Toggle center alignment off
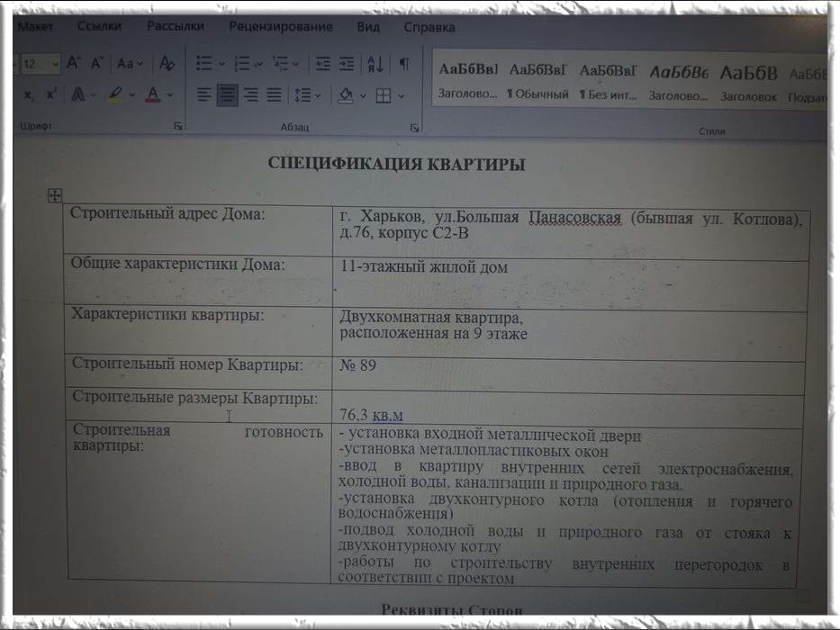Screen dimensions: 840x630 228,94
